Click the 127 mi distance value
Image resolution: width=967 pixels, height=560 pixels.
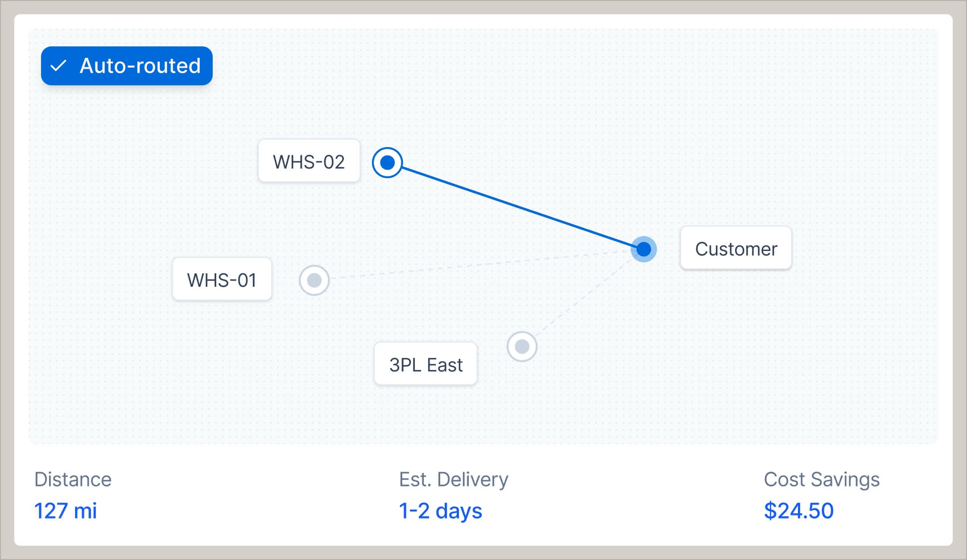coord(66,511)
